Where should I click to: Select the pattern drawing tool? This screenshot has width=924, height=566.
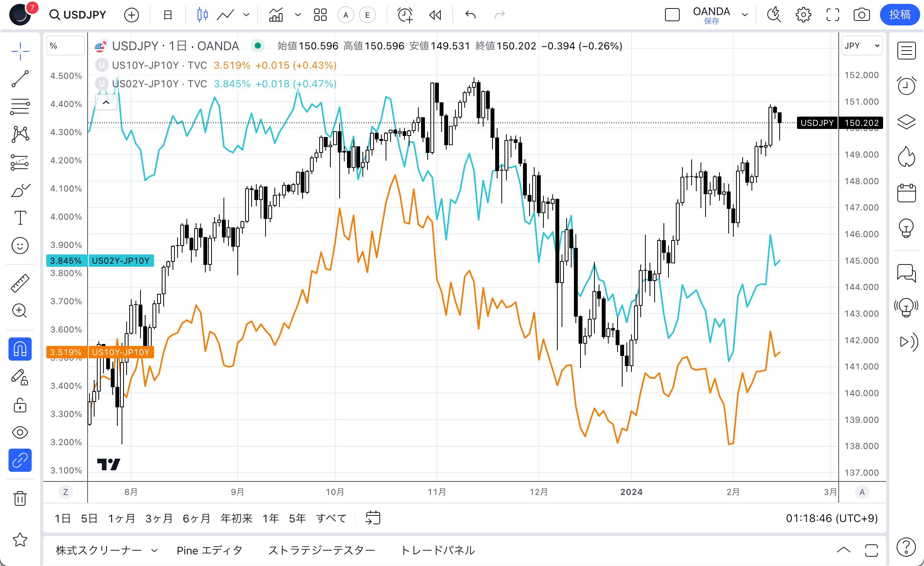[x=20, y=134]
